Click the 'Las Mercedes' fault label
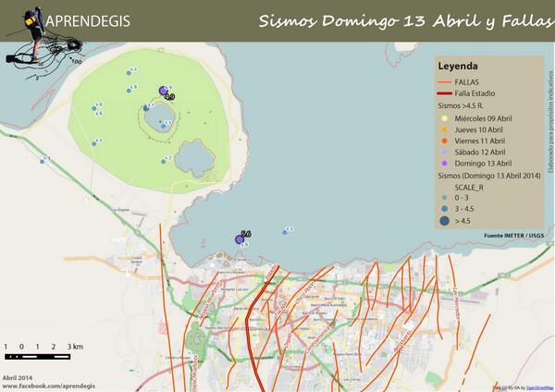555x392 pixels. 458,305
